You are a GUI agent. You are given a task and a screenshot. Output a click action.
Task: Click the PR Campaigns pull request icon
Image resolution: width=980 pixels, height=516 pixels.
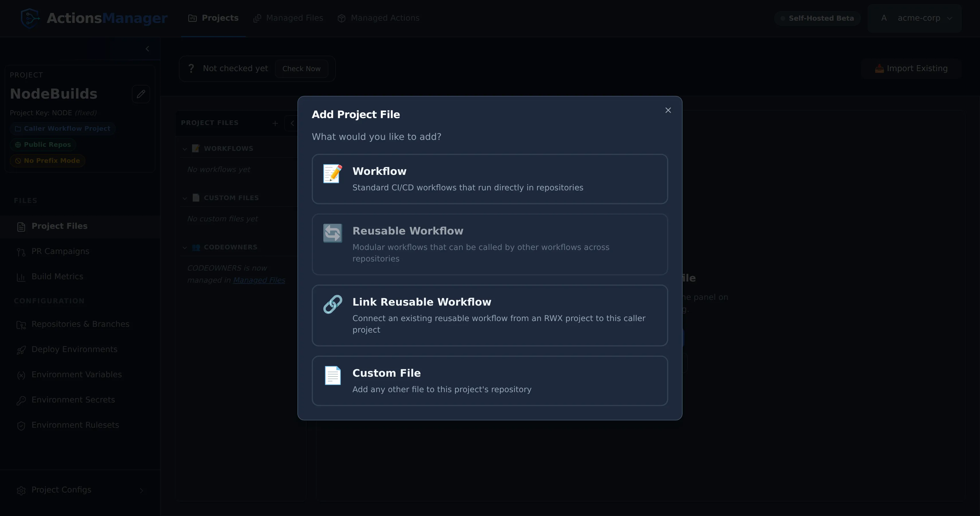point(21,252)
